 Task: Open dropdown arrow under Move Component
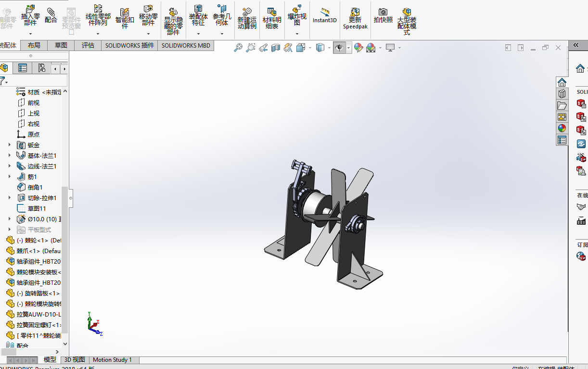(x=148, y=34)
